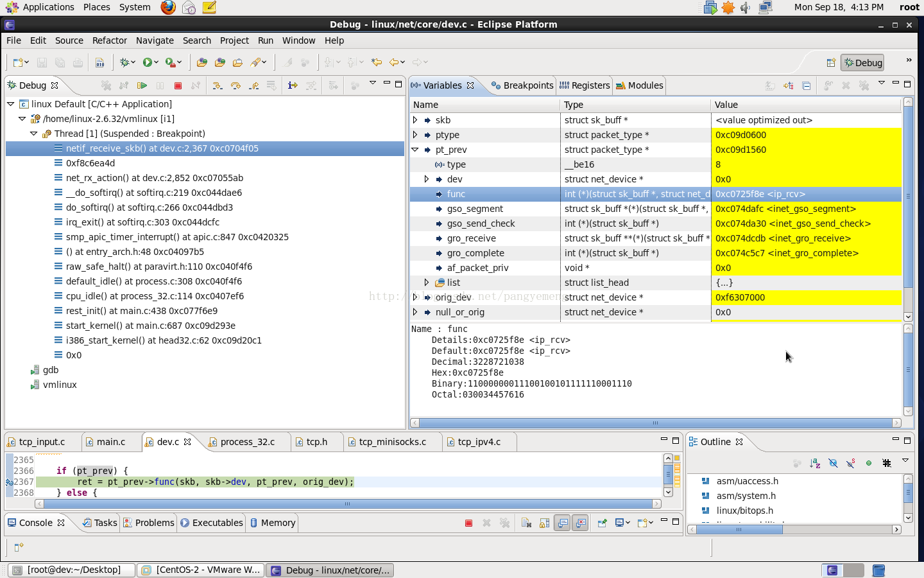Click the Step Over icon

tap(235, 85)
